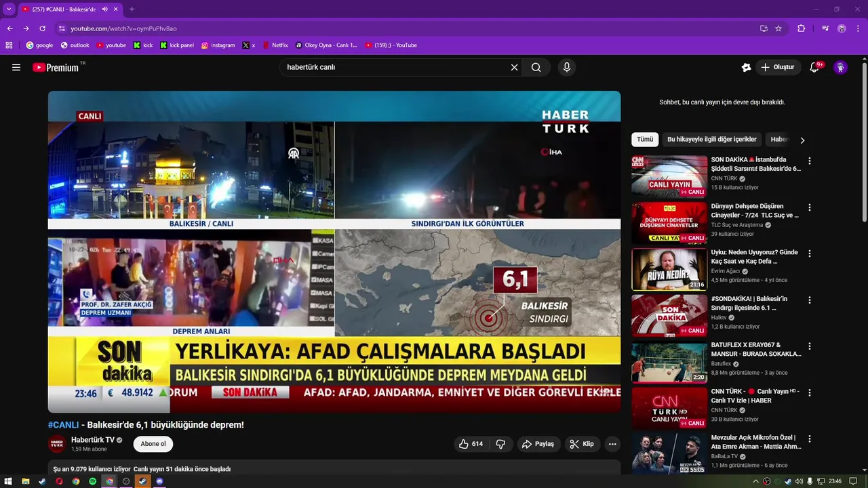
Task: Open Chrome three-dot menu
Action: pyautogui.click(x=859, y=28)
